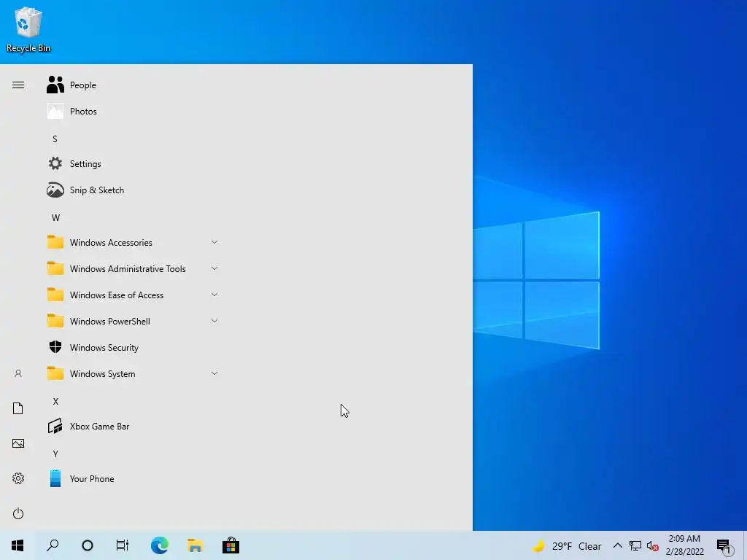Open Microsoft Store from taskbar
This screenshot has width=747, height=560.
click(x=231, y=545)
